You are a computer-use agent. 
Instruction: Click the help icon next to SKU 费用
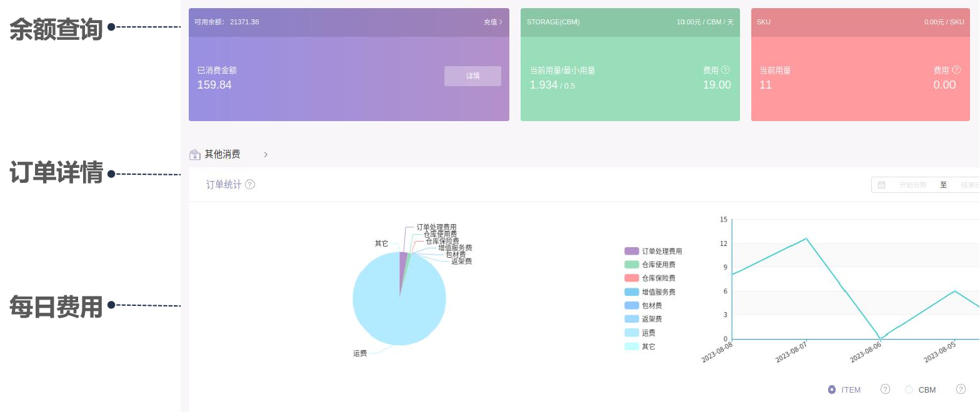click(956, 70)
